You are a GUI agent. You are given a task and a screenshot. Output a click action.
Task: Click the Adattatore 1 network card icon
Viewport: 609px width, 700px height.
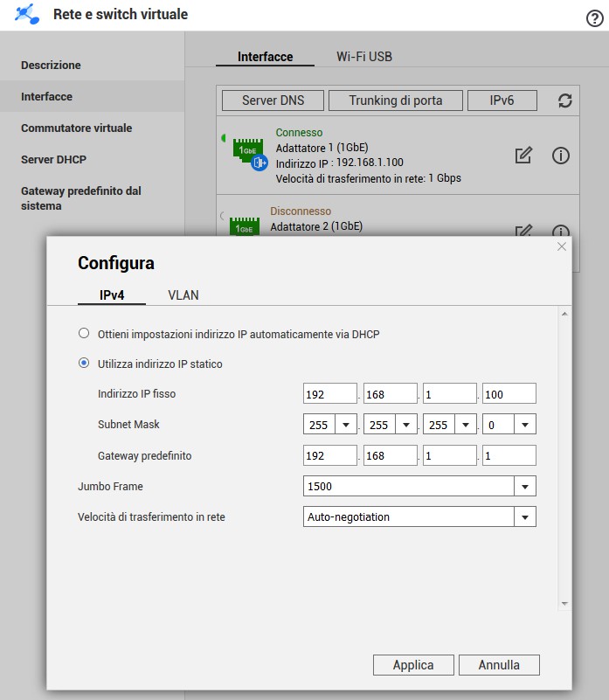[249, 152]
